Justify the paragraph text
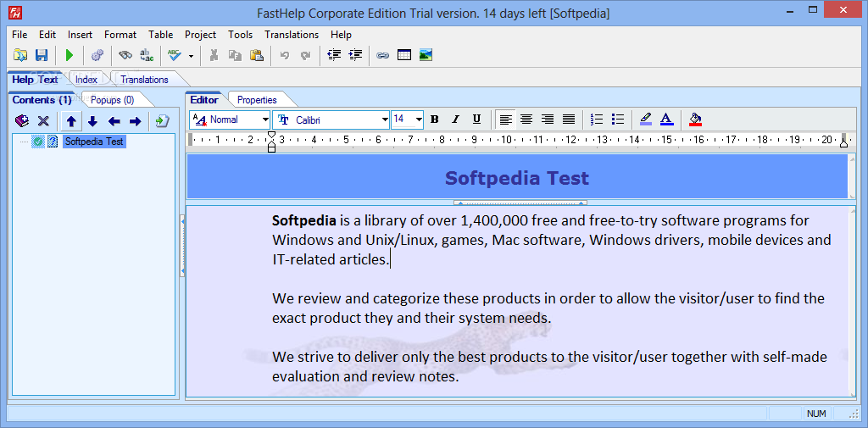This screenshot has width=868, height=428. click(569, 119)
